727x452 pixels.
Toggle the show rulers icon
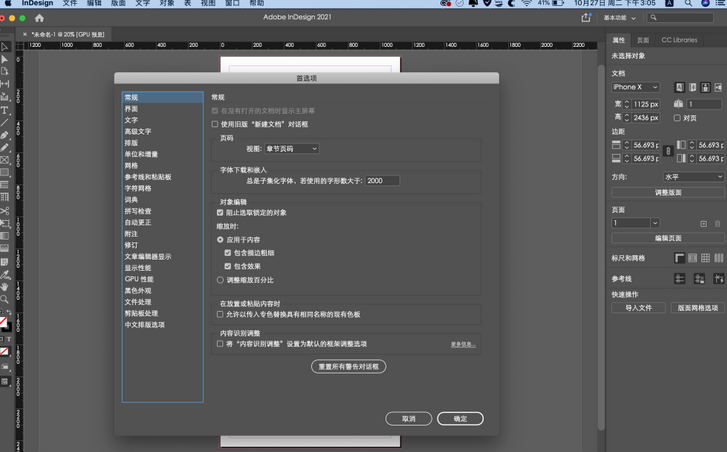click(x=679, y=258)
